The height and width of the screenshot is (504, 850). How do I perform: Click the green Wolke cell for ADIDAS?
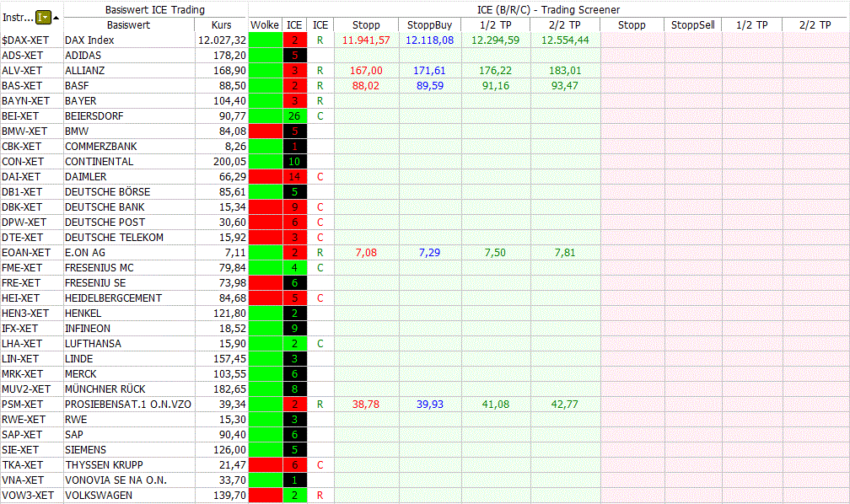tap(266, 56)
